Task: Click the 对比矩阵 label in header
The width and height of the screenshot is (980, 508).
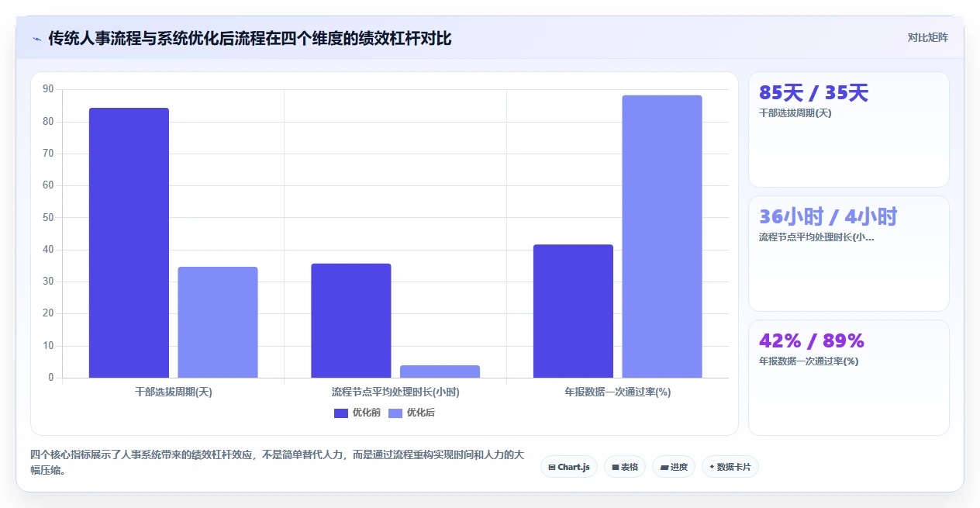Action: (927, 37)
